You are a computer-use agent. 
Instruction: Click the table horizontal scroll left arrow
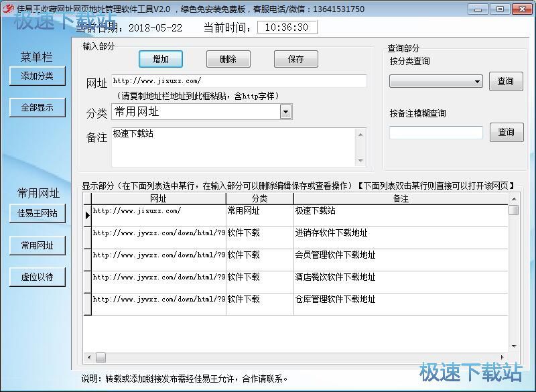pyautogui.click(x=89, y=357)
